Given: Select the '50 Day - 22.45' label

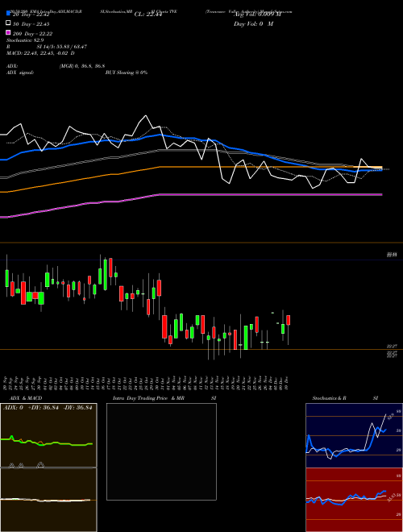Looking at the screenshot, I should 31,24.
